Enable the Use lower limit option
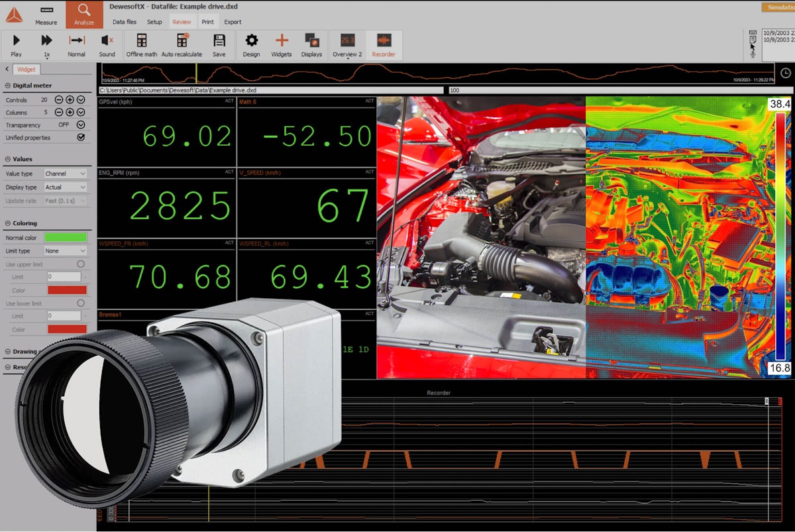 tap(81, 303)
